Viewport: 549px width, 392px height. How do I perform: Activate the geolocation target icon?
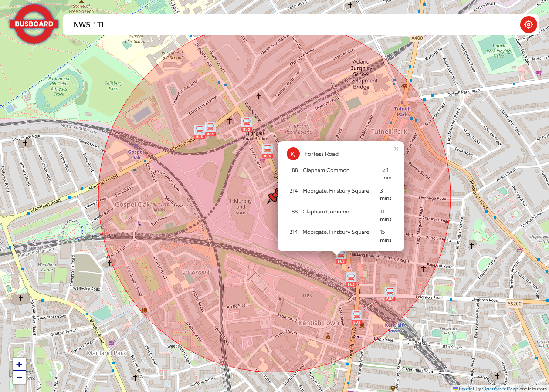529,24
